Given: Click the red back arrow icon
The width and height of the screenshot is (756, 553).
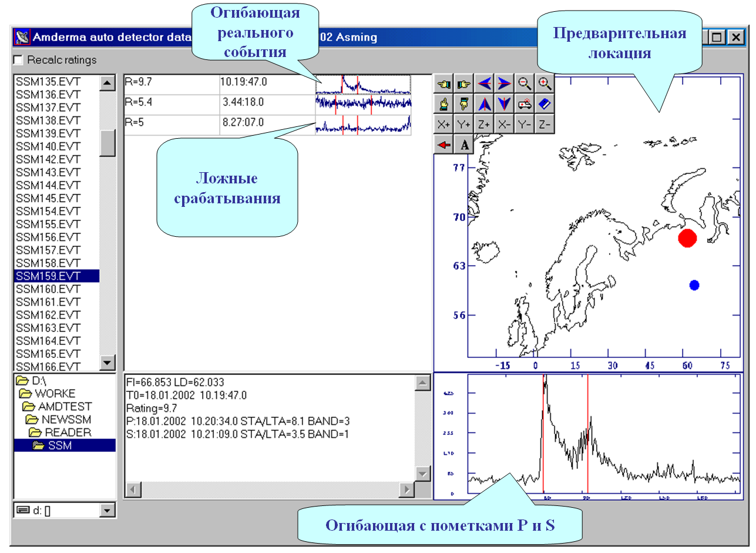Looking at the screenshot, I should [444, 145].
